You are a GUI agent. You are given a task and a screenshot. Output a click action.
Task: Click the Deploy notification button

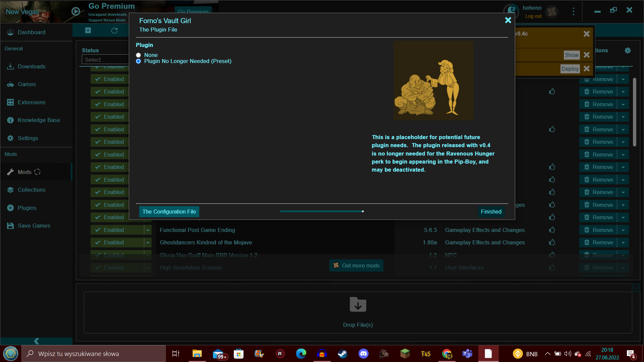click(x=570, y=69)
